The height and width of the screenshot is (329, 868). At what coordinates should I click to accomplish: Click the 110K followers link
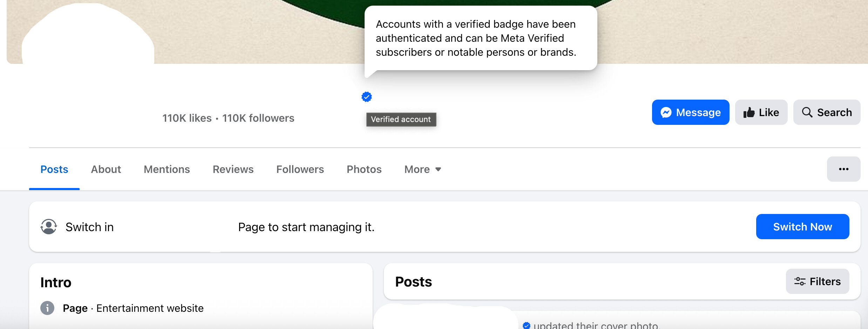pyautogui.click(x=258, y=118)
